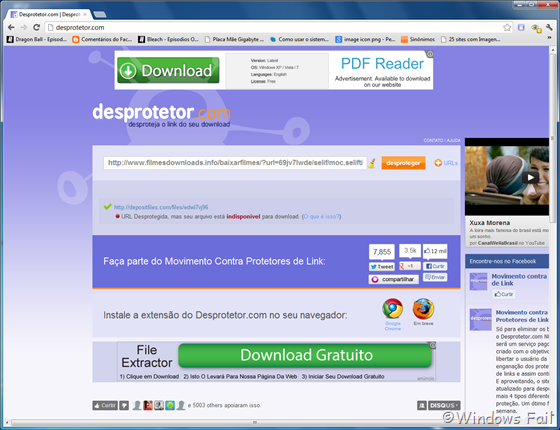
Task: Select the Desprotetor.com browser tab
Action: (49, 15)
